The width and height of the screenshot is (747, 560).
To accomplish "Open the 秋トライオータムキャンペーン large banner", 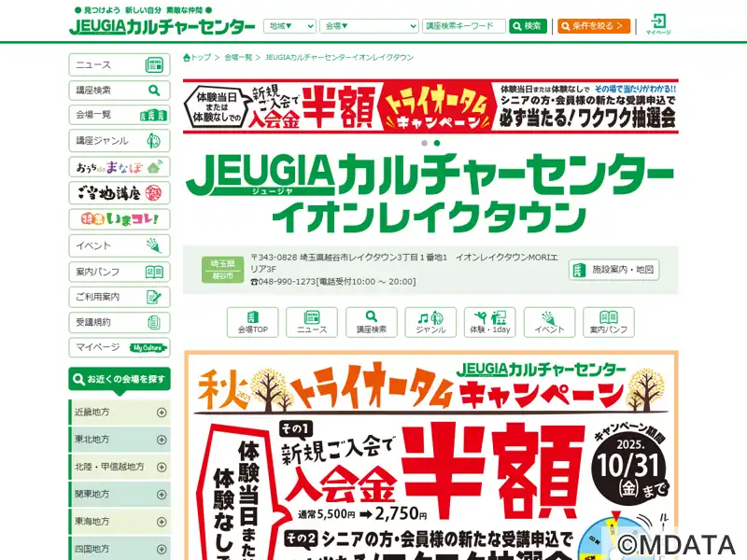I will pyautogui.click(x=431, y=455).
